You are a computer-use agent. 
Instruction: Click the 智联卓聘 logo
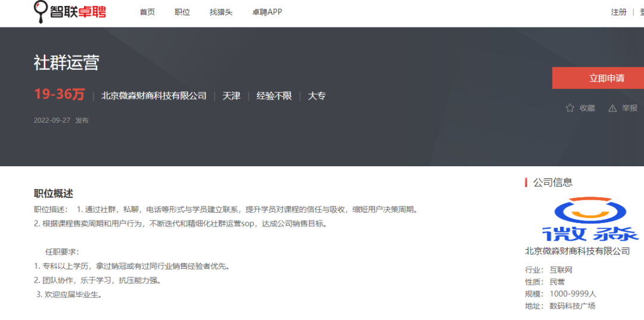pyautogui.click(x=70, y=11)
